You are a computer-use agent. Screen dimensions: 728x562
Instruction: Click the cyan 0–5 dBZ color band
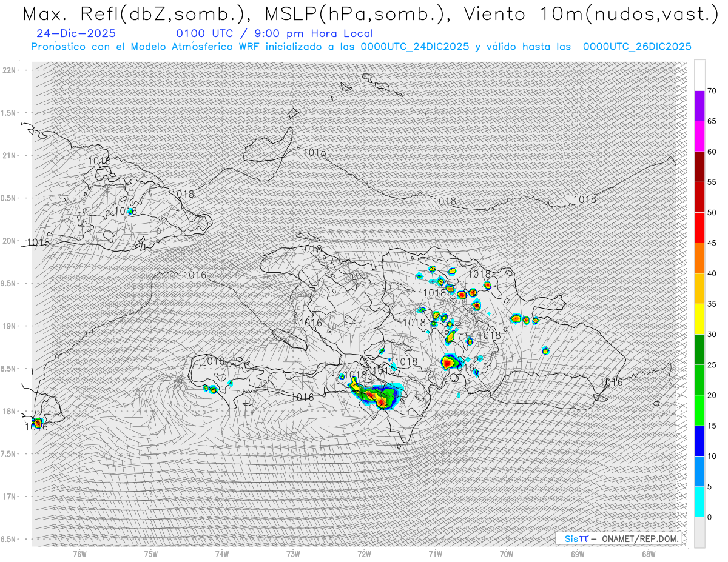click(699, 502)
